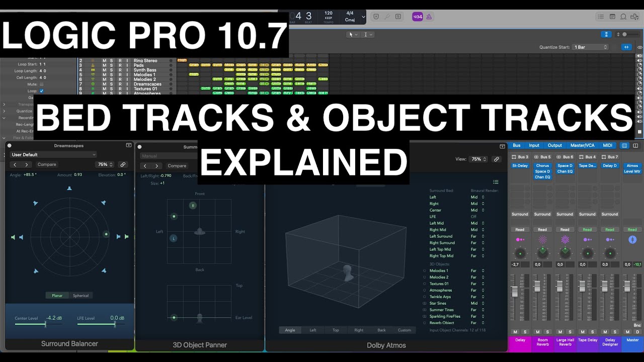This screenshot has width=644, height=362.
Task: Solo the Room Reverb channel strip
Action: [x=547, y=332]
